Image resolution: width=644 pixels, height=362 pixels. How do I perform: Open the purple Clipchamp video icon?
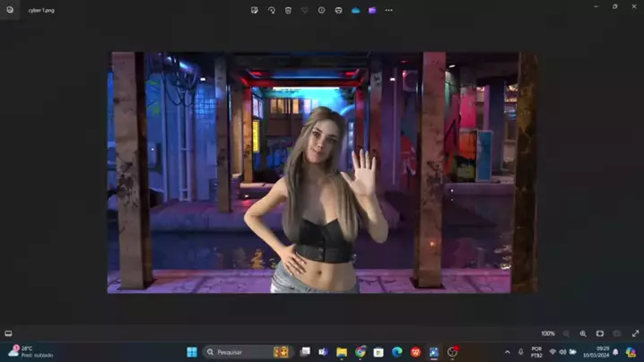point(372,10)
